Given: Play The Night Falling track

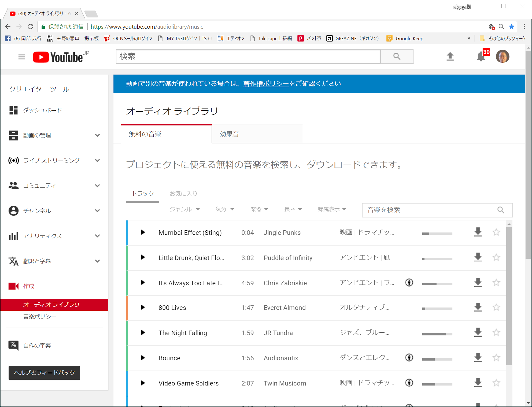Looking at the screenshot, I should (x=143, y=333).
